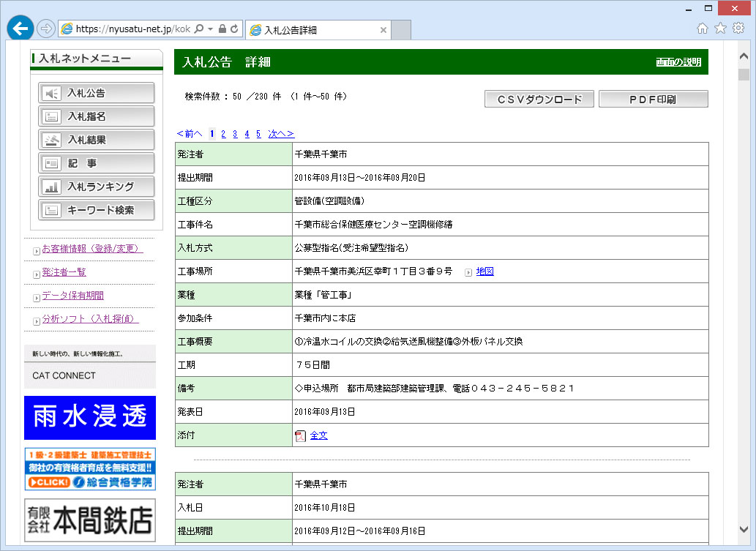Click the PDF icon beside 全文
Image resolution: width=756 pixels, height=551 pixels.
point(300,435)
